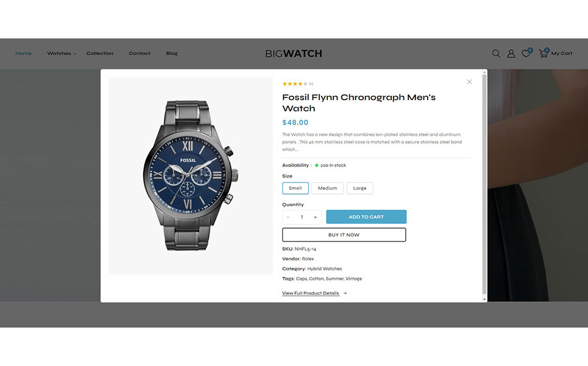The image size is (588, 366).
Task: Click the star rating row
Action: pos(295,84)
